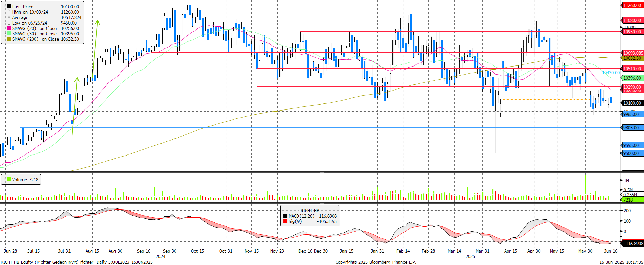The height and width of the screenshot is (265, 644).
Task: Click the magenta SMAVG (20) color swatch
Action: [x=9, y=28]
